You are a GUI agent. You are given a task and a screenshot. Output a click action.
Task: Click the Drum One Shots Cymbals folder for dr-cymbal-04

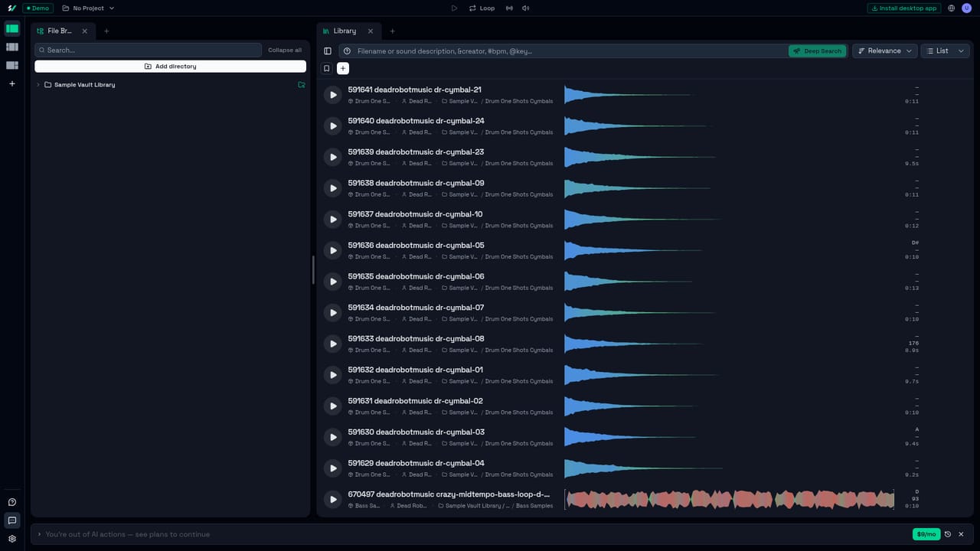519,474
